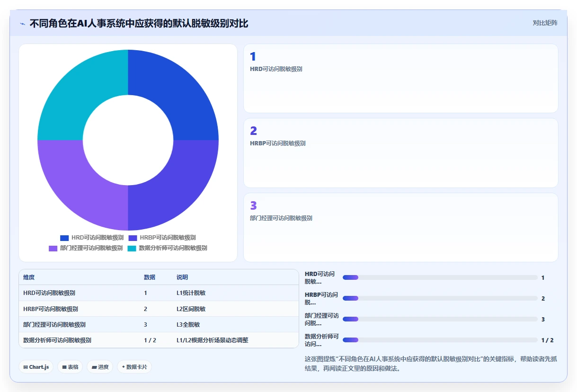Click the 对比矩阵 label in header
Screen dimensions: 577x392
[x=545, y=23]
